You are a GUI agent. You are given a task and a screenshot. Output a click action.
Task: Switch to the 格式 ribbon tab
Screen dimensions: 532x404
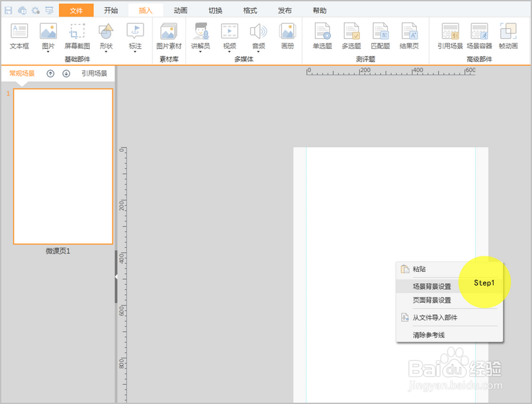(x=250, y=11)
